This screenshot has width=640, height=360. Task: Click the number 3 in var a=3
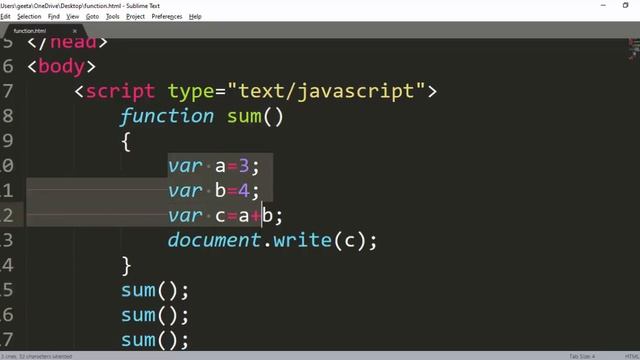tap(244, 166)
